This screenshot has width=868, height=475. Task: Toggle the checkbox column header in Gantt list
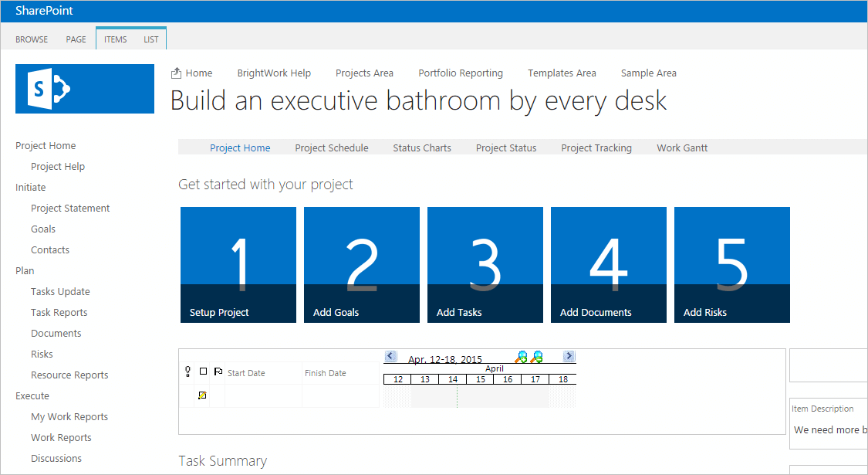tap(203, 372)
